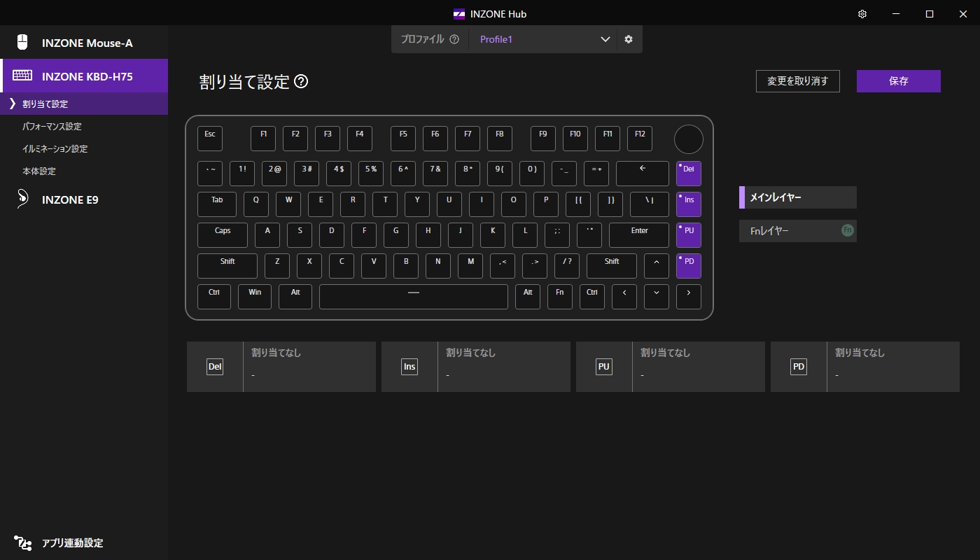Show help for プロファイル label
This screenshot has height=560, width=980.
coord(454,39)
